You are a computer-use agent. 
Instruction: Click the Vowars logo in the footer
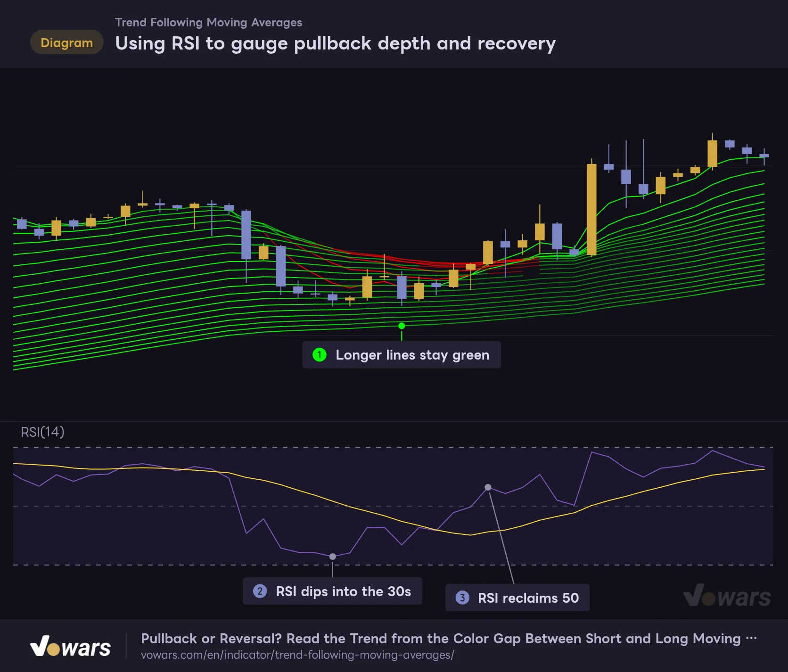point(70,646)
